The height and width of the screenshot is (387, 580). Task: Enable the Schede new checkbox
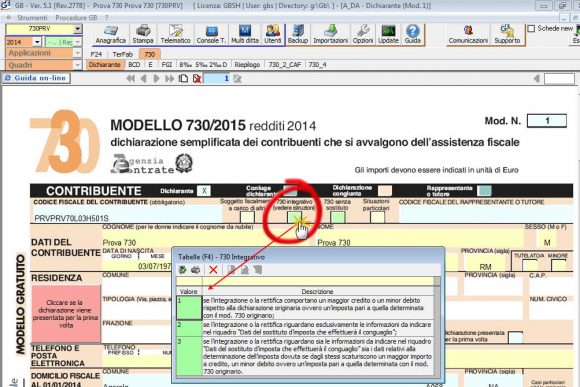[531, 28]
